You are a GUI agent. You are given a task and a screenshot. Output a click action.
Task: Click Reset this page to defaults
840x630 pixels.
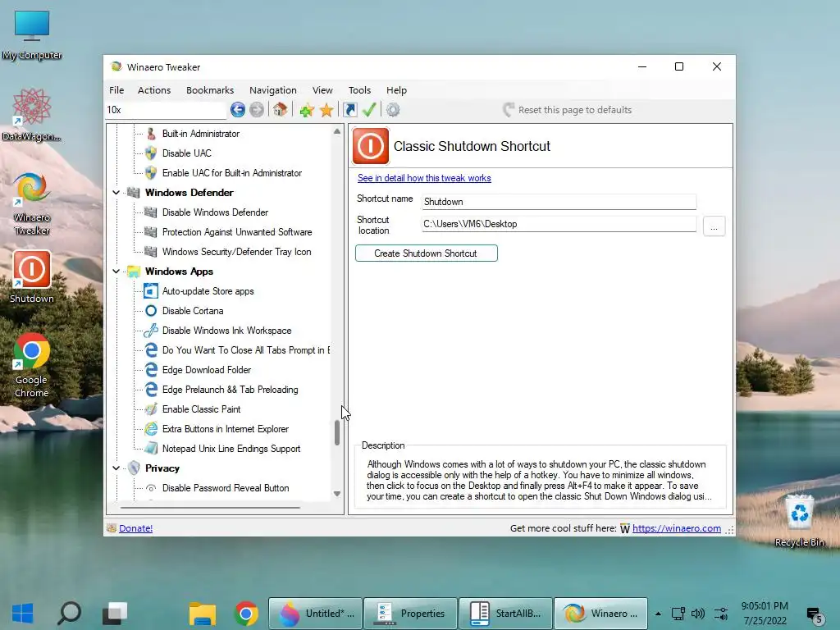click(568, 110)
